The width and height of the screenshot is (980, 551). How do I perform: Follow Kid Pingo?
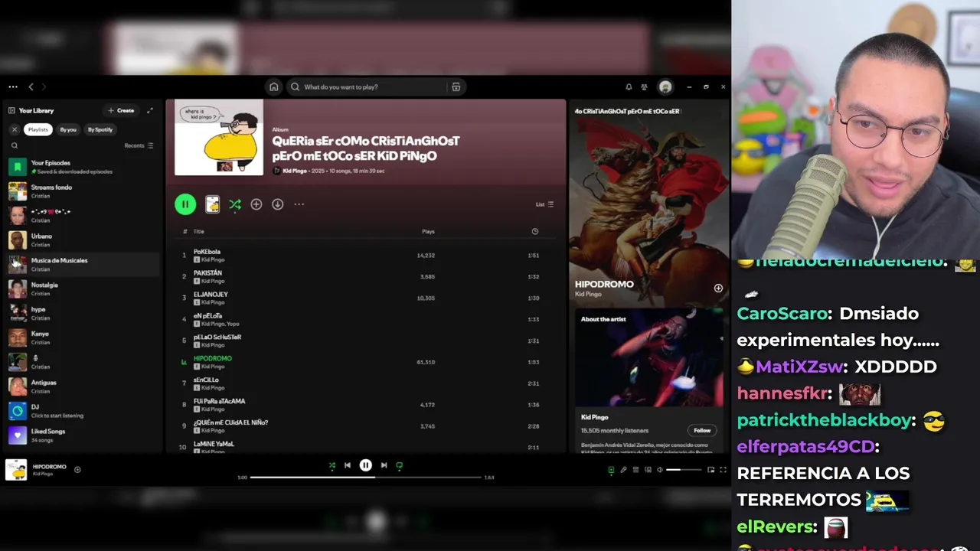point(702,430)
